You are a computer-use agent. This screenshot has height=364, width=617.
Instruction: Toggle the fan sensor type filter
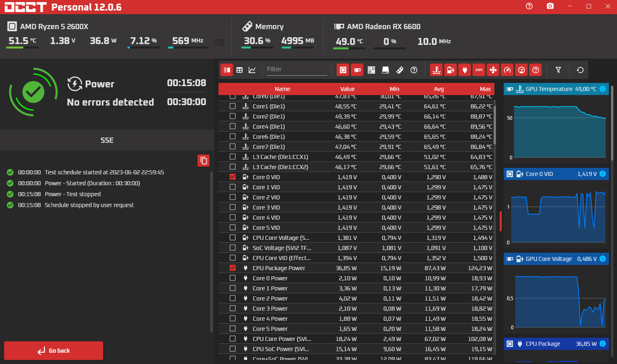pos(493,70)
